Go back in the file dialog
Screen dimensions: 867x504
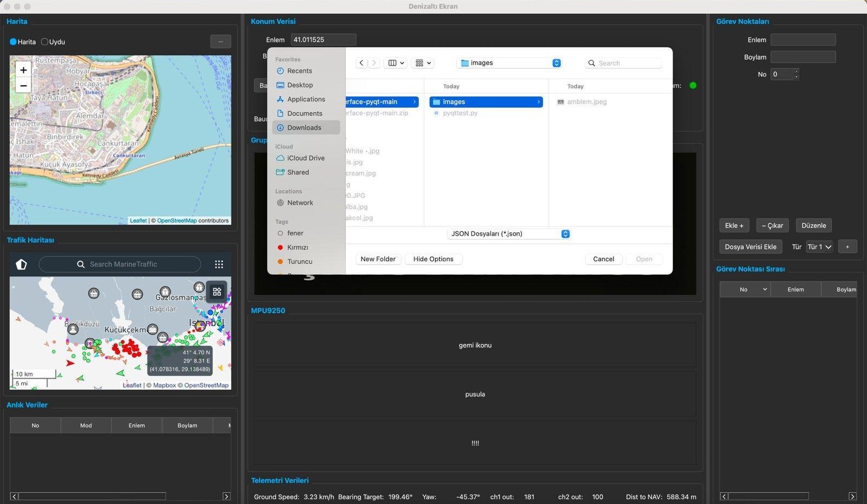click(361, 63)
